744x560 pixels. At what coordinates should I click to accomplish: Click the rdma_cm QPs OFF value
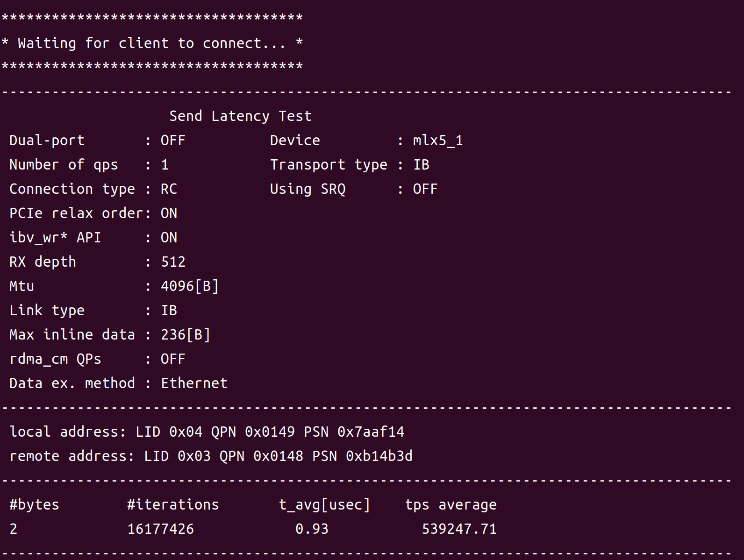tap(173, 359)
